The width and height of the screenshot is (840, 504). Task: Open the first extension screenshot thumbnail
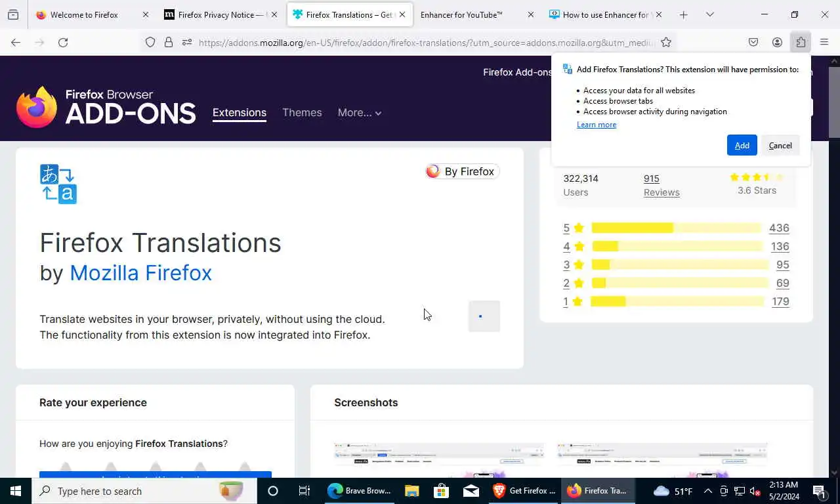click(439, 461)
